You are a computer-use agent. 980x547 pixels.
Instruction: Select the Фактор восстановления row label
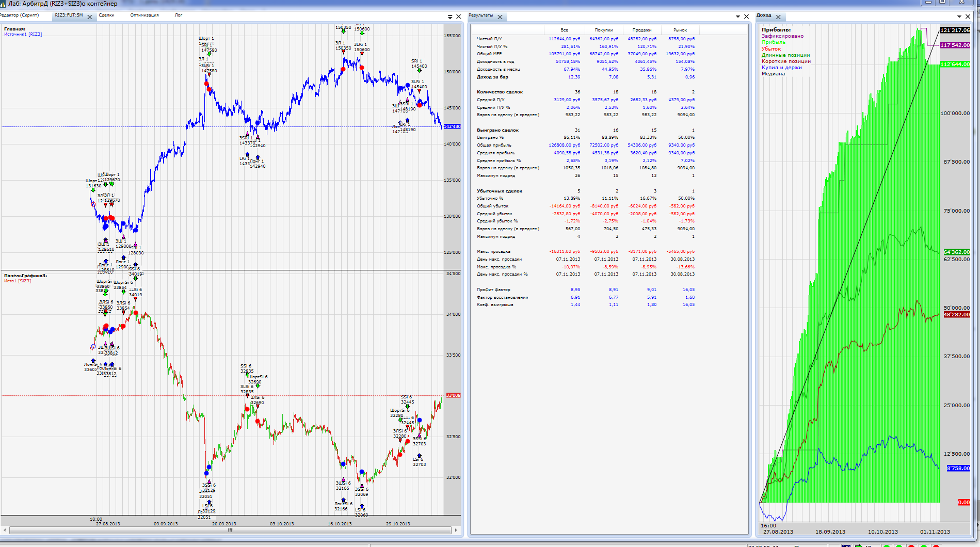click(502, 297)
